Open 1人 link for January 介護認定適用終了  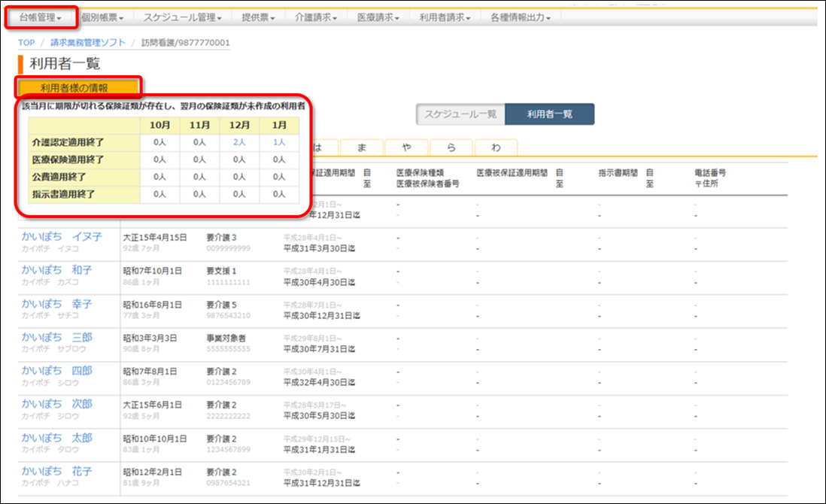coord(279,142)
